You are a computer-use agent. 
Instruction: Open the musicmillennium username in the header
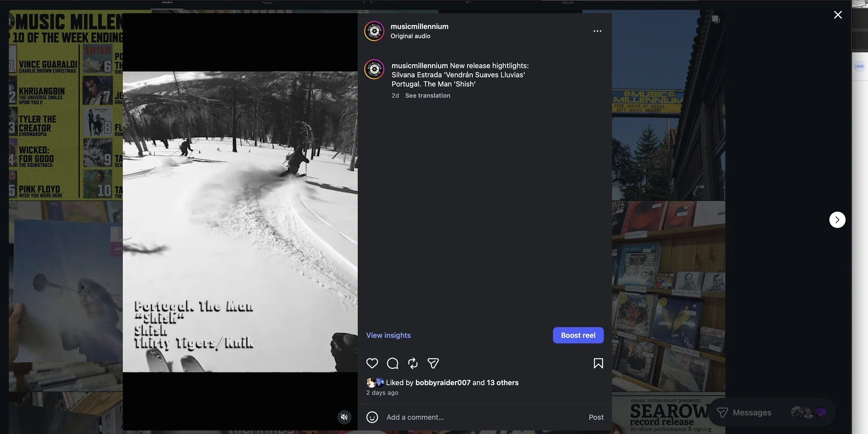419,26
